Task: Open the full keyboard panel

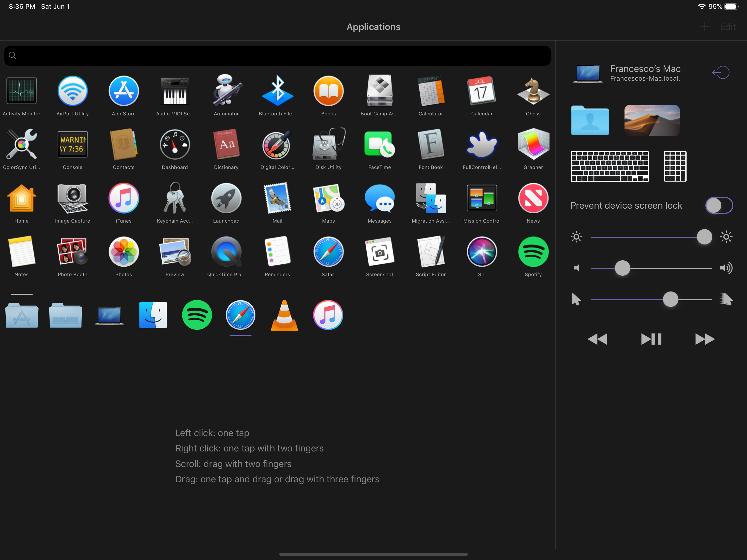Action: tap(609, 166)
